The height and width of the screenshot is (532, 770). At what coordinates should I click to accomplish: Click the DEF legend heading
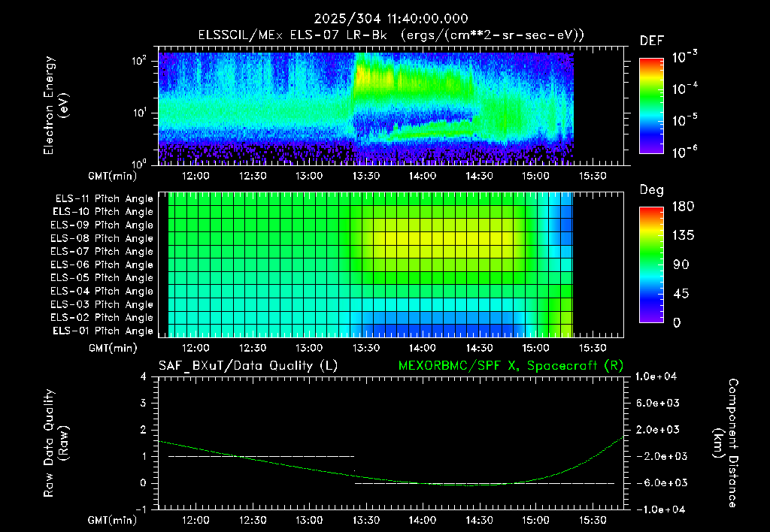(x=651, y=41)
